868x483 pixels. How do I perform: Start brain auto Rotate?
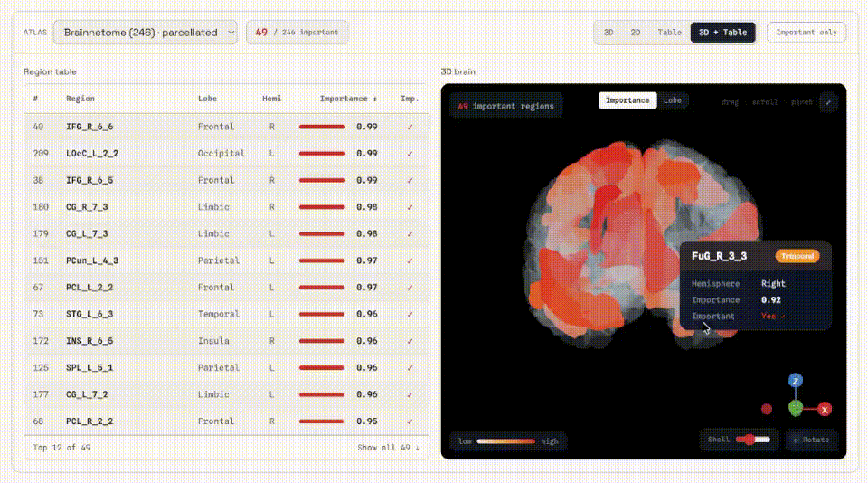pyautogui.click(x=811, y=440)
